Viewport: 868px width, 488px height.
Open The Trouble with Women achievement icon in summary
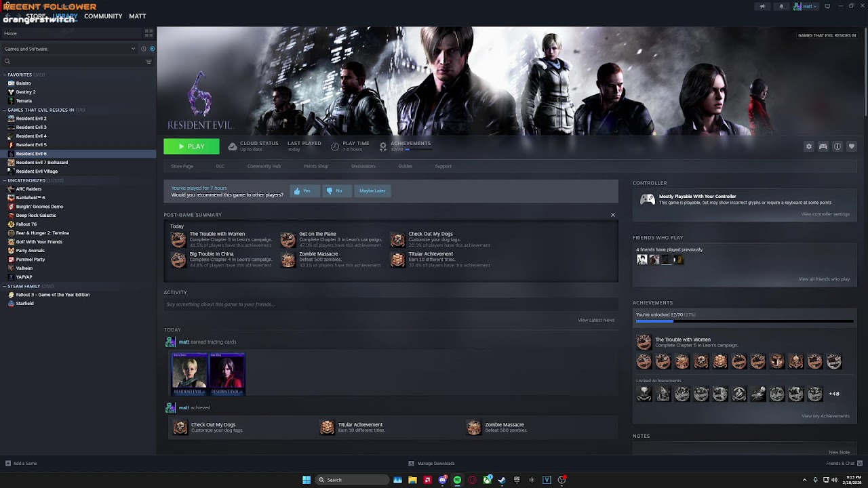[x=178, y=239]
